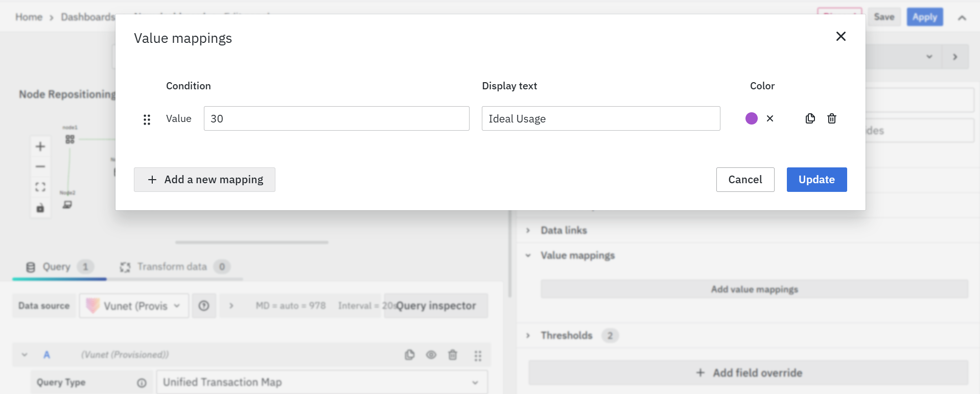Image resolution: width=980 pixels, height=394 pixels.
Task: Select the Query tab
Action: click(x=57, y=266)
